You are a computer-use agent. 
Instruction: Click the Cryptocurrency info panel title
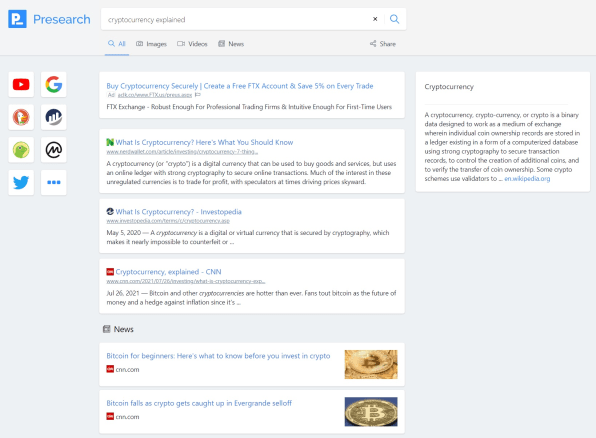(x=449, y=87)
